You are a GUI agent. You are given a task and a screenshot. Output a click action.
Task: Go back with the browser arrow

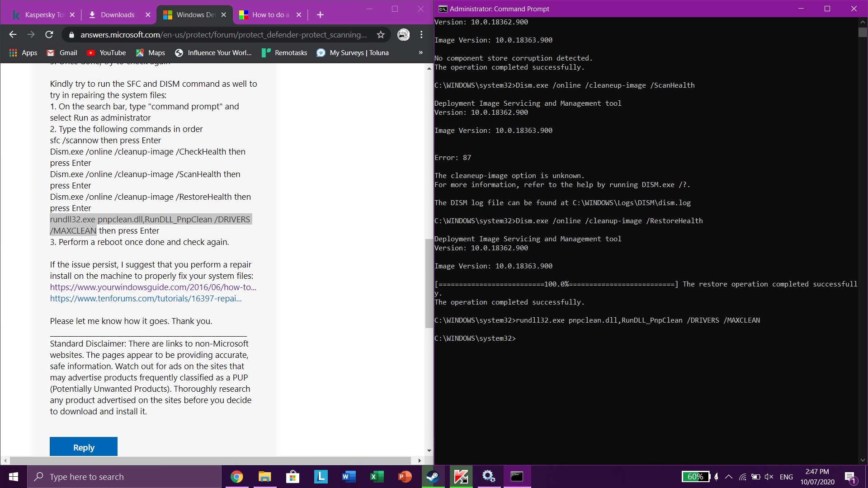[x=13, y=35]
